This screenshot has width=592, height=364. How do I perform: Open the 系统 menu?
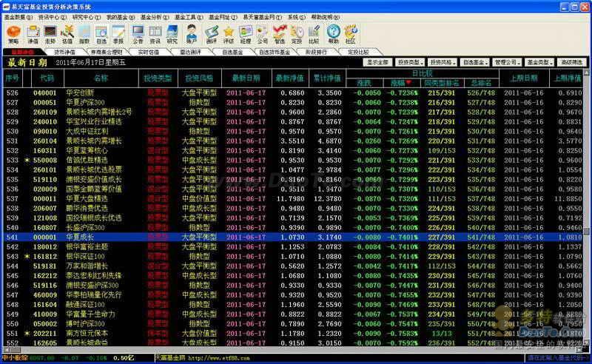pyautogui.click(x=297, y=17)
